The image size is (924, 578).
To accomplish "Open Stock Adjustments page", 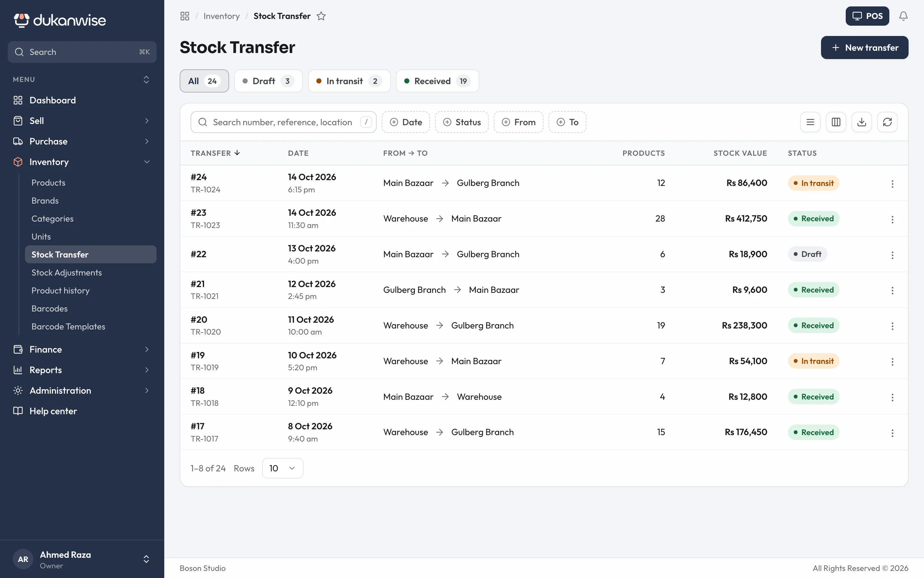I will [x=91, y=273].
